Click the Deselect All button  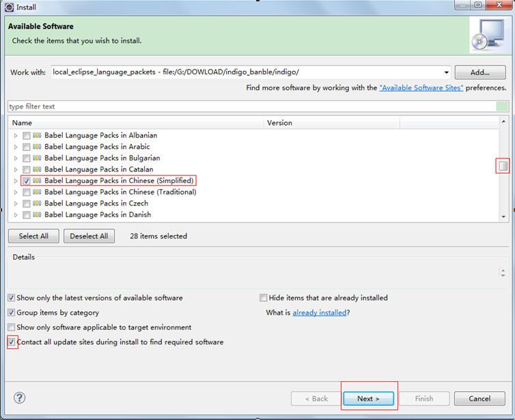[89, 236]
